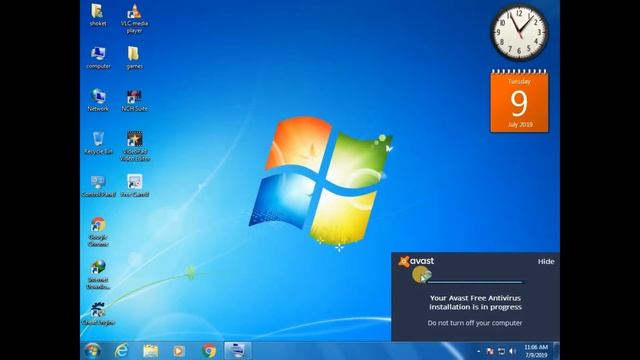Select the gear shortcut below Internet Download

pos(98,314)
